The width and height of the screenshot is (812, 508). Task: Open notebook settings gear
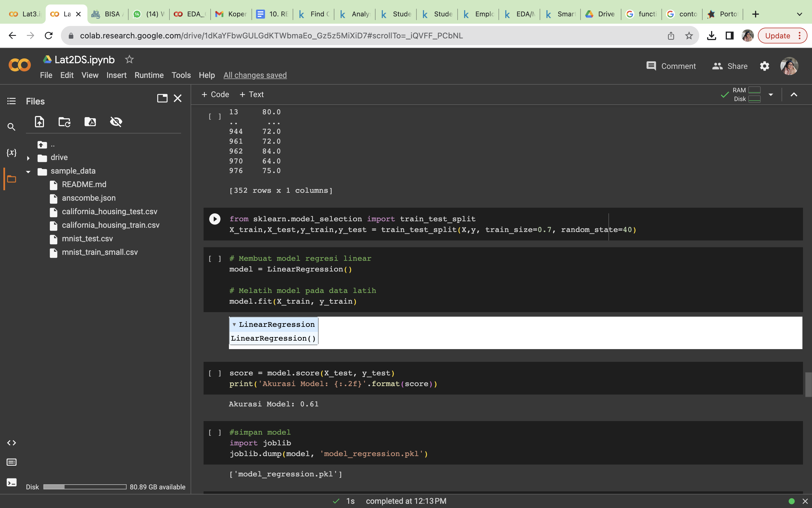764,66
